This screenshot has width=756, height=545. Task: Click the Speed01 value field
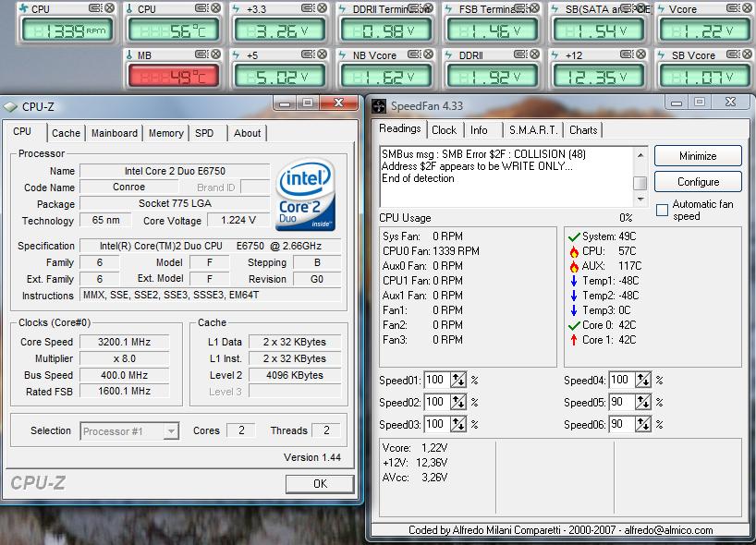(437, 381)
